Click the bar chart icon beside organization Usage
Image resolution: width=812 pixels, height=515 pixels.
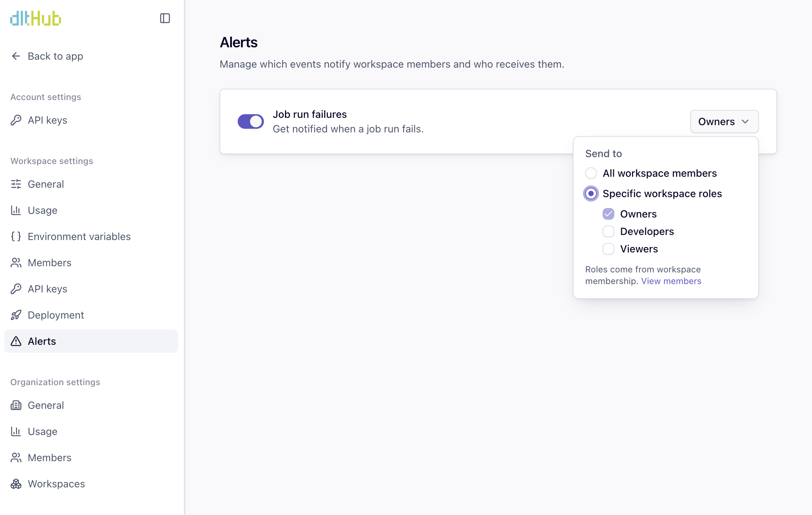[x=16, y=431]
